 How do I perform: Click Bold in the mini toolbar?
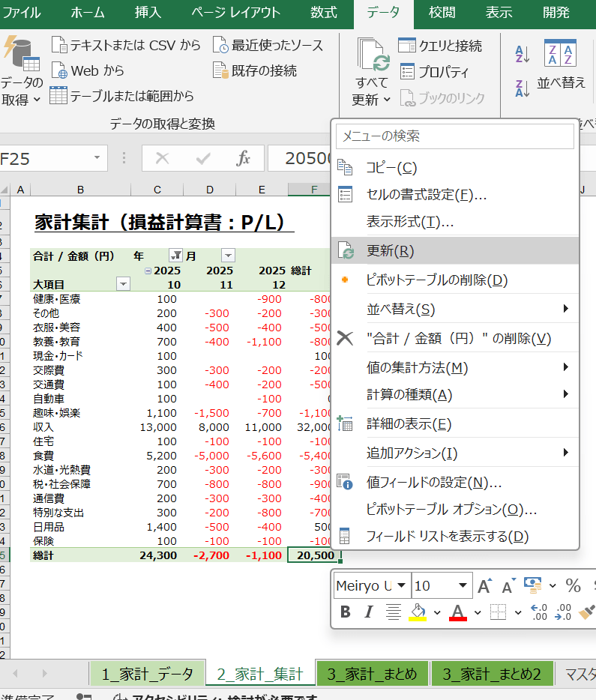(x=345, y=612)
